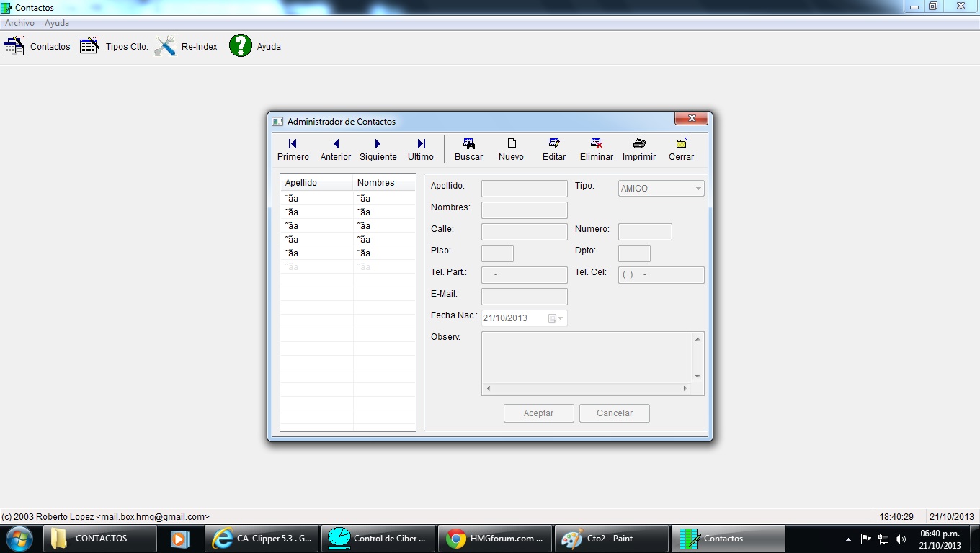Click the Nombres input field
This screenshot has height=553, width=980.
525,210
